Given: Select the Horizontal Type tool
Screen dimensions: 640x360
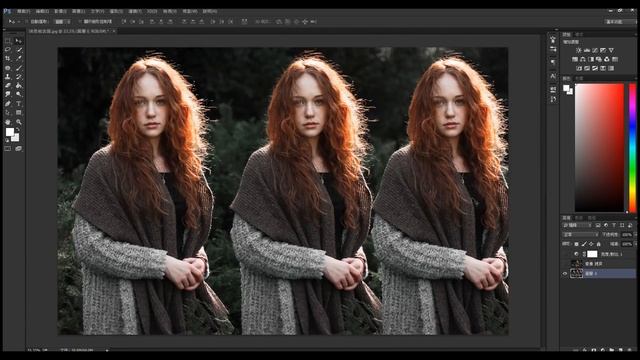Looking at the screenshot, I should 19,103.
